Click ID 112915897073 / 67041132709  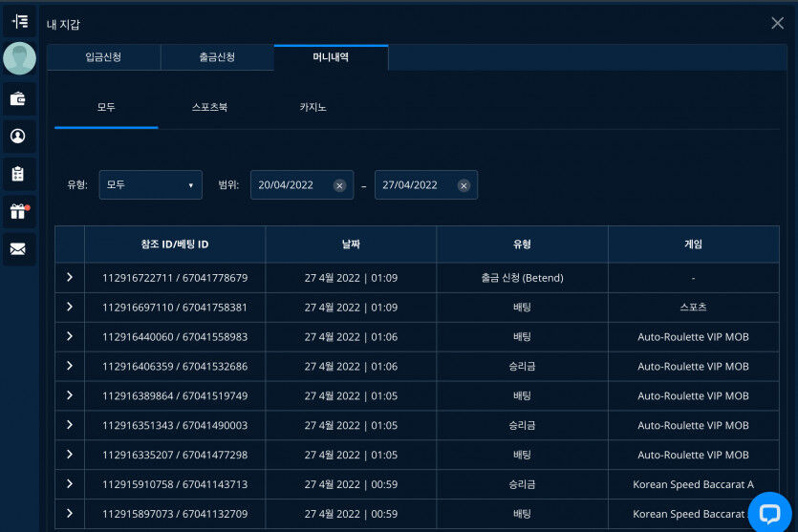pyautogui.click(x=175, y=514)
